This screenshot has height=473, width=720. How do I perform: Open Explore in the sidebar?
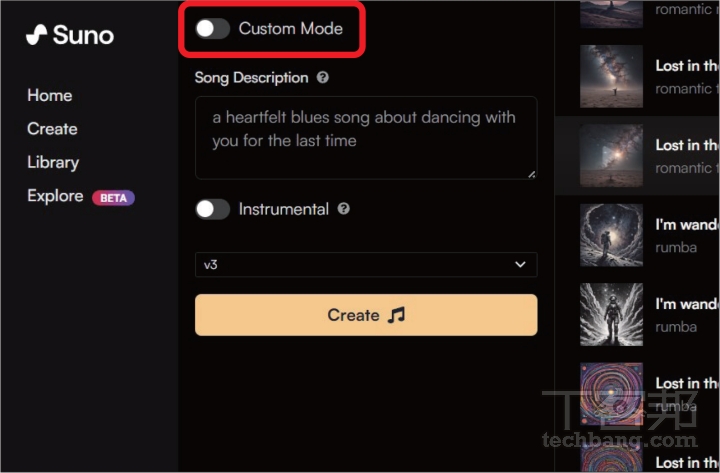coord(55,196)
